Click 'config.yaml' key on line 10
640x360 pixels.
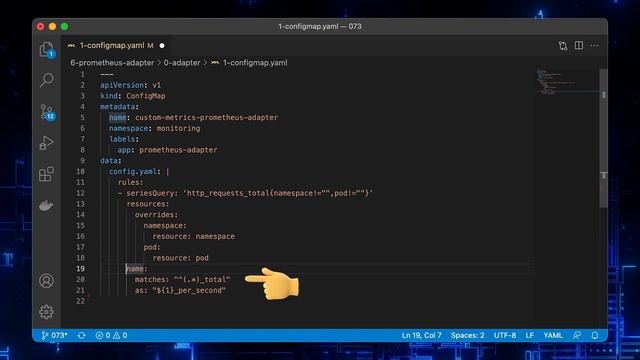tap(133, 171)
